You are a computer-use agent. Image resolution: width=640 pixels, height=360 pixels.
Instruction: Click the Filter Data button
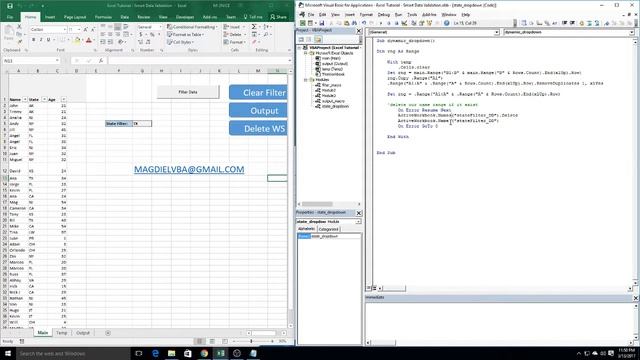(188, 92)
